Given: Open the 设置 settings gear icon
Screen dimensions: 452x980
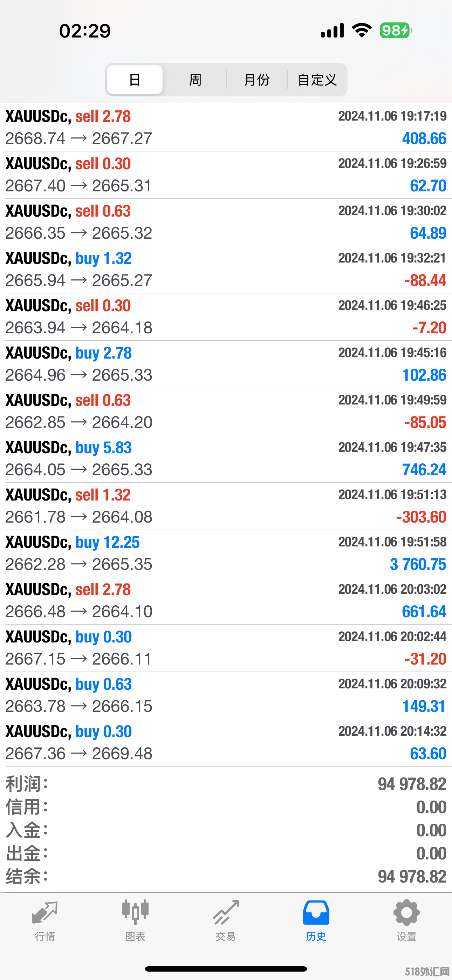Looking at the screenshot, I should click(406, 913).
